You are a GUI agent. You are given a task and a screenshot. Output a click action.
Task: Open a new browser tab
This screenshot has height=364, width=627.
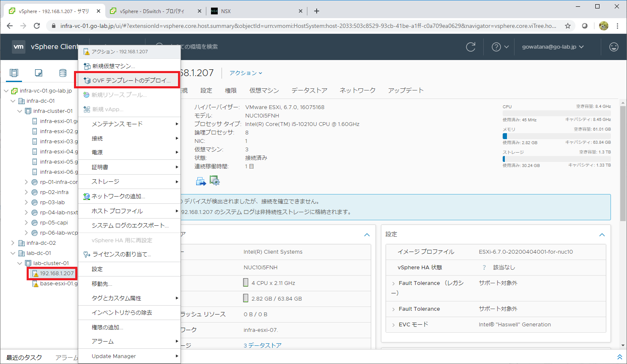click(317, 11)
